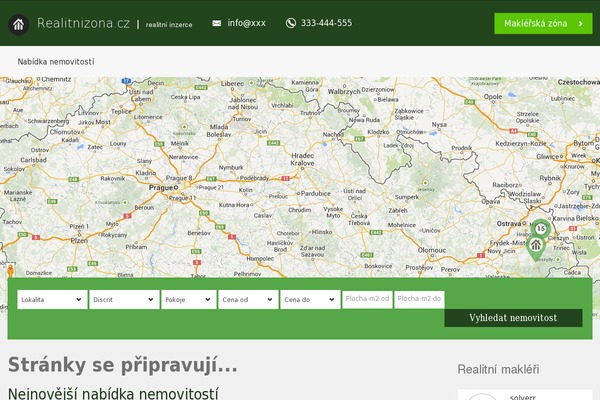
Task: Click the Prague label on the map
Action: [x=161, y=188]
